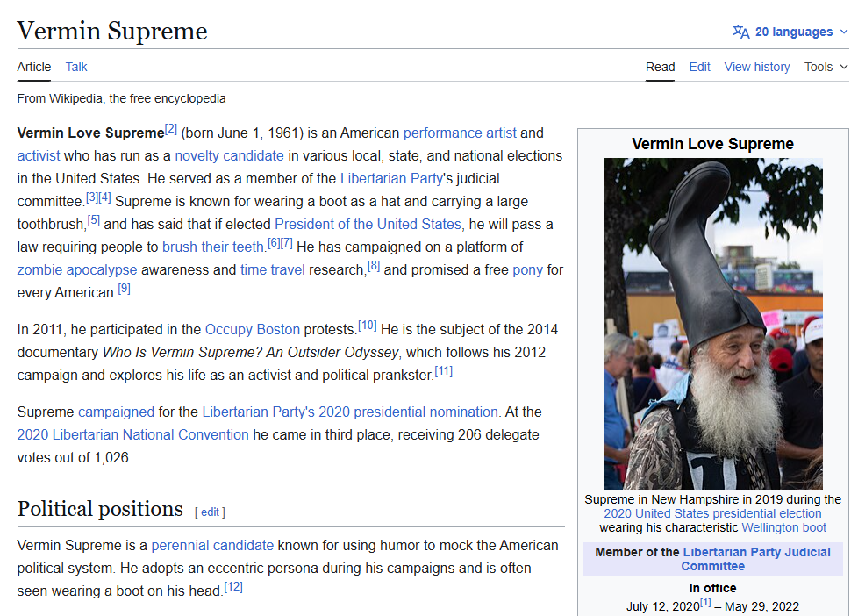Select the Read tab

[x=660, y=67]
